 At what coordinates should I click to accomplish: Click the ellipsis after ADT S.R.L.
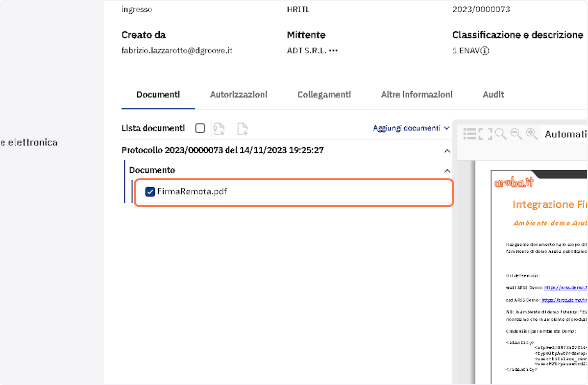coord(334,50)
